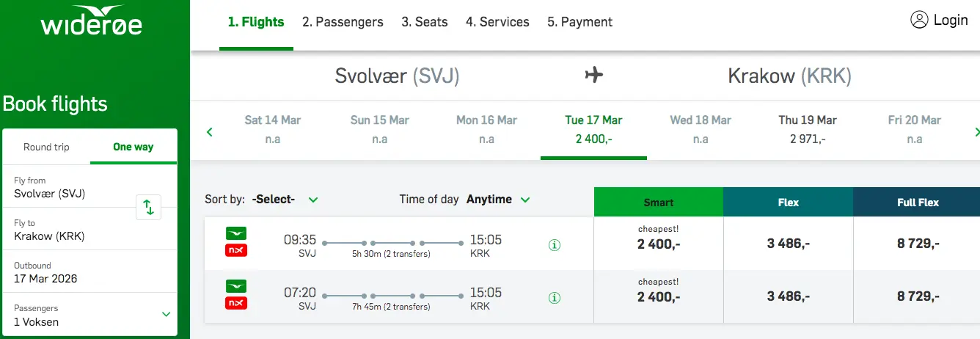The image size is (980, 339).
Task: Select the Thu 19 Mar date tab
Action: pos(807,129)
